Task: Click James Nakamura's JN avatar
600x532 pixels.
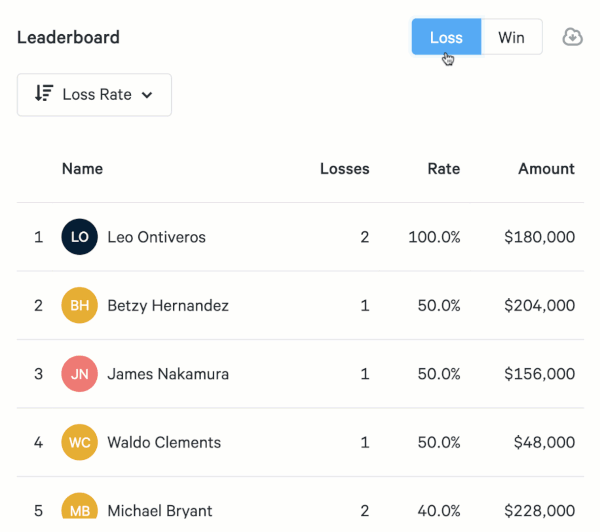Action: (80, 374)
